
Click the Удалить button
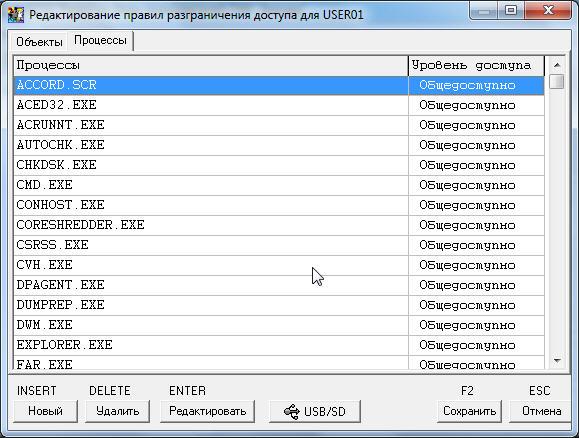point(117,411)
